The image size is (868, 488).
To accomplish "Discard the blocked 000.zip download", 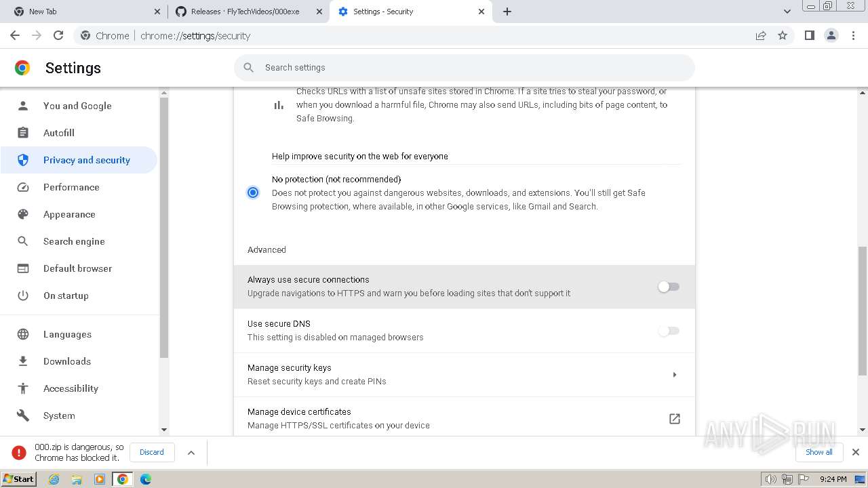I will pos(151,452).
